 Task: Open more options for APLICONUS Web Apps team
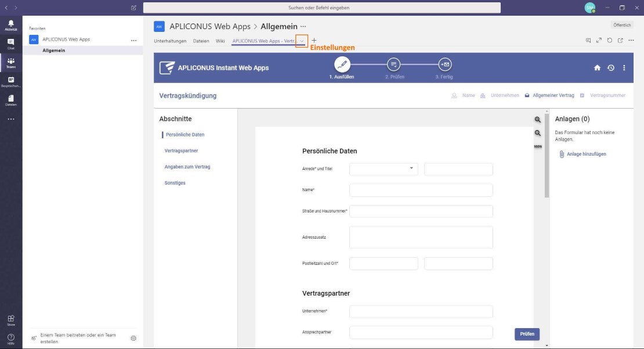(x=133, y=40)
